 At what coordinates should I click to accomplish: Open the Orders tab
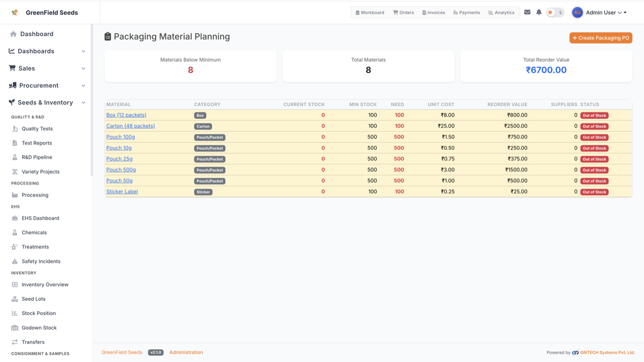403,12
